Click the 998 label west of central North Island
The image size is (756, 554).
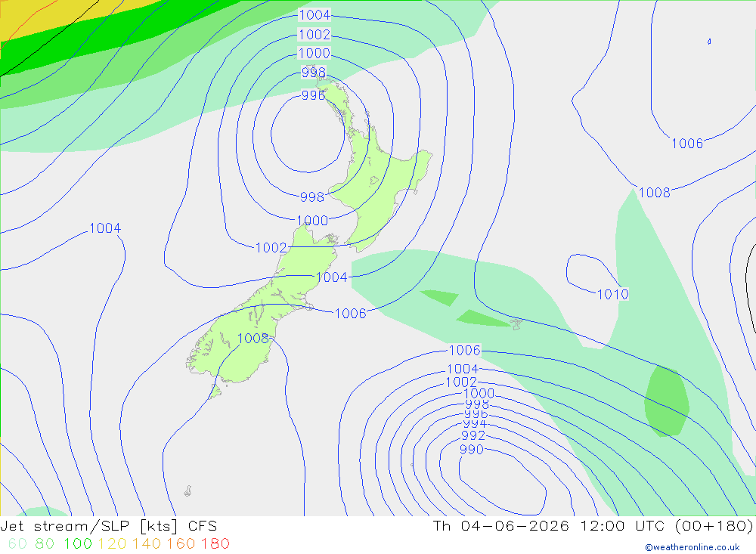click(x=312, y=197)
